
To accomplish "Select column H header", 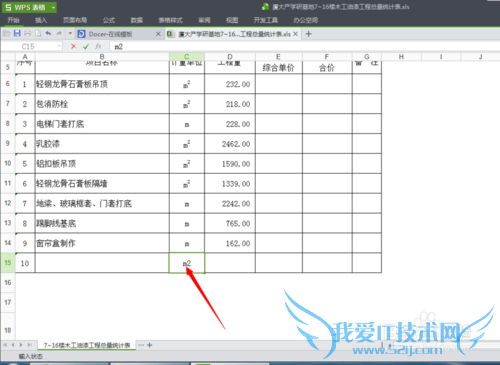I will coord(401,57).
